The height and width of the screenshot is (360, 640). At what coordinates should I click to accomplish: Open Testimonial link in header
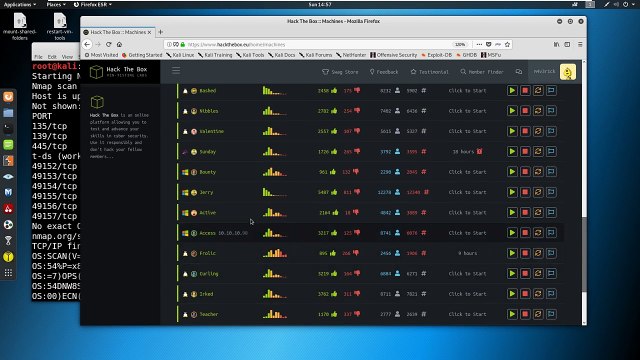tap(429, 72)
